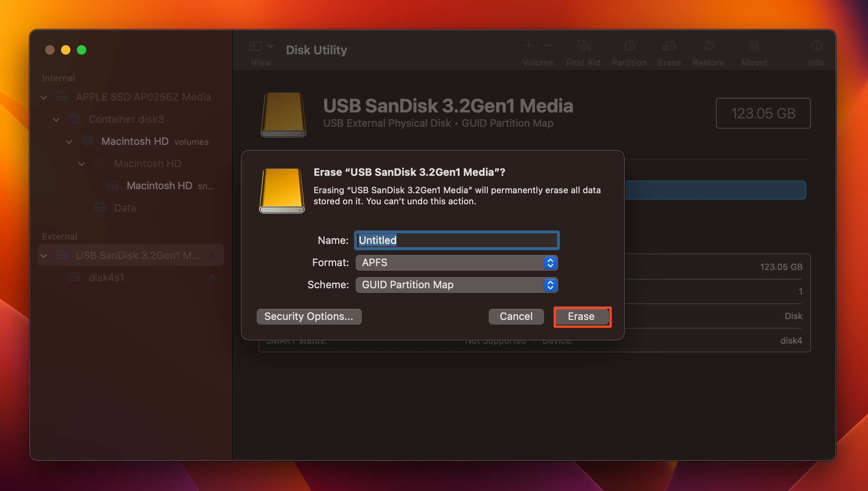Click the Macintosh HD volumes stack icon
This screenshot has width=868, height=491.
click(87, 141)
